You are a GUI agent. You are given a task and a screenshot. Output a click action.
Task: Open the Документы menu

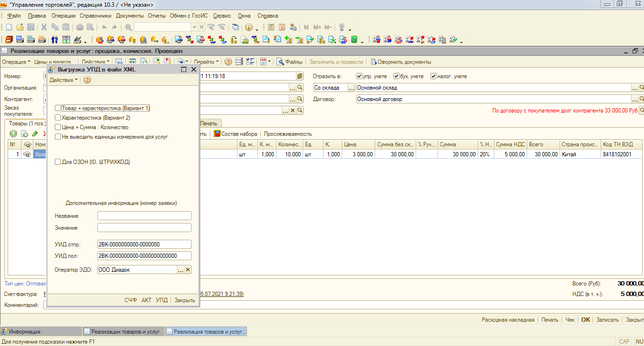[130, 16]
